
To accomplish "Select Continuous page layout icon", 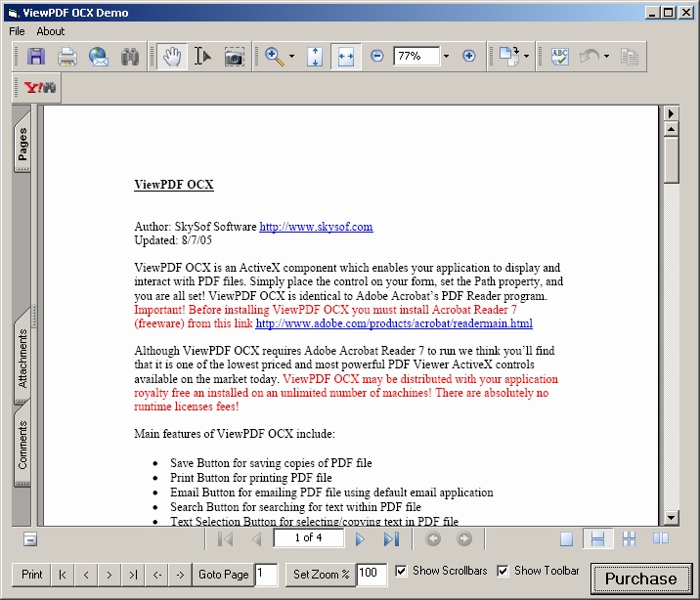I will tap(597, 538).
